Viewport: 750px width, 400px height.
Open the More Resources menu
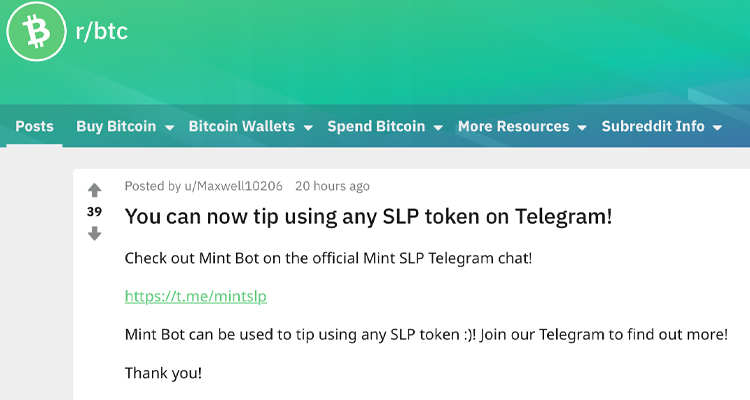coord(514,126)
